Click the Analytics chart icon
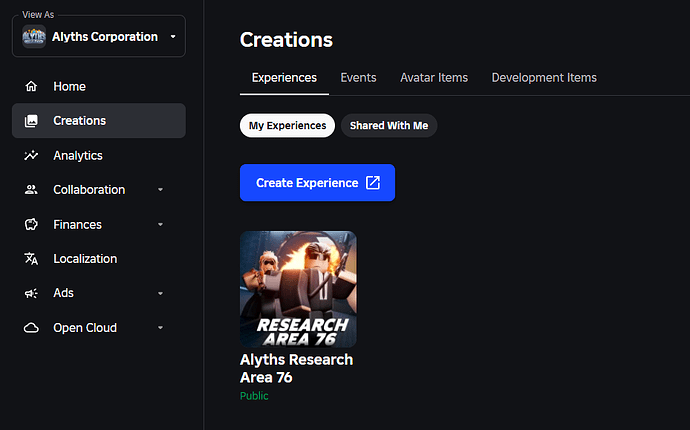This screenshot has height=430, width=690. 31,155
